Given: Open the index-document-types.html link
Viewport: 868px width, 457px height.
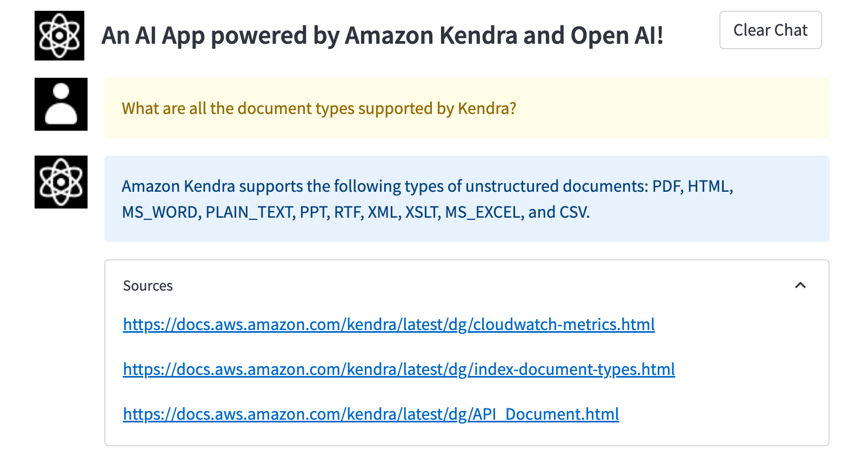Looking at the screenshot, I should (x=398, y=369).
